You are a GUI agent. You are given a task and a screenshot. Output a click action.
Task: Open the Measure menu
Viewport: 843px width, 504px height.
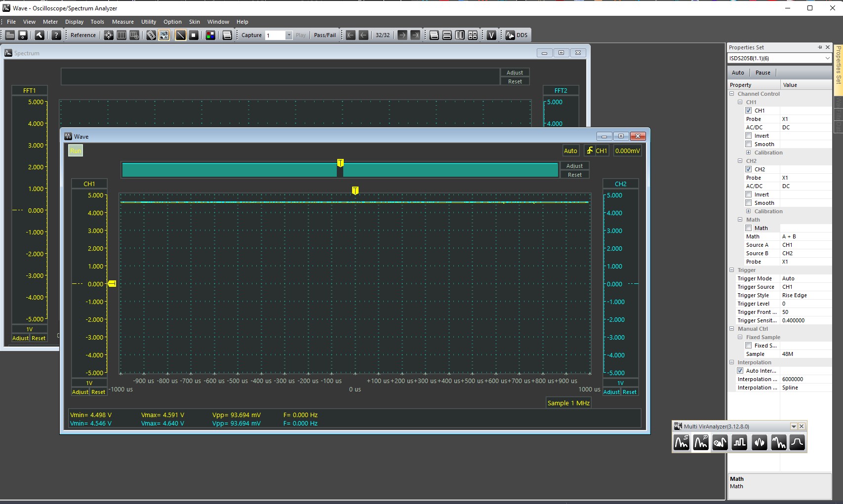[123, 22]
